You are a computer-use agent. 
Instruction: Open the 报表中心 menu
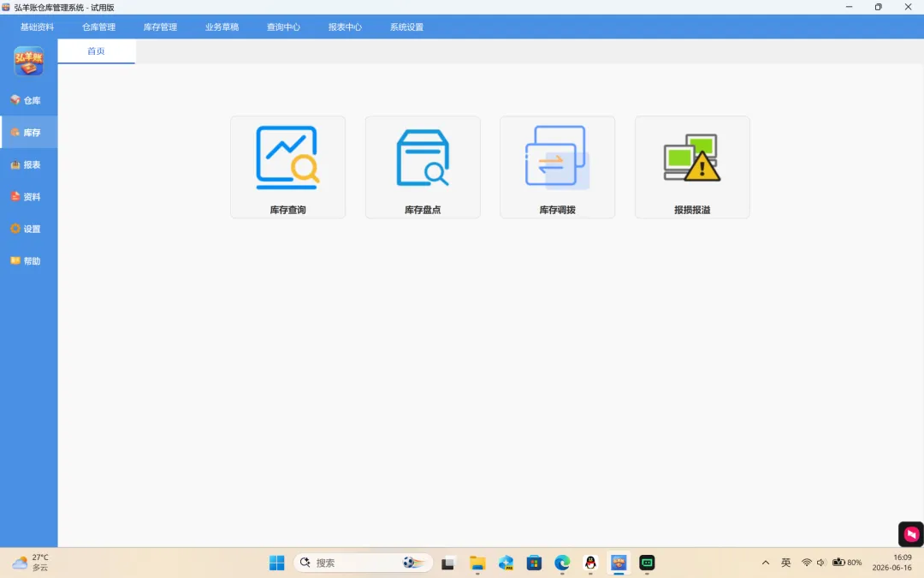coord(345,27)
